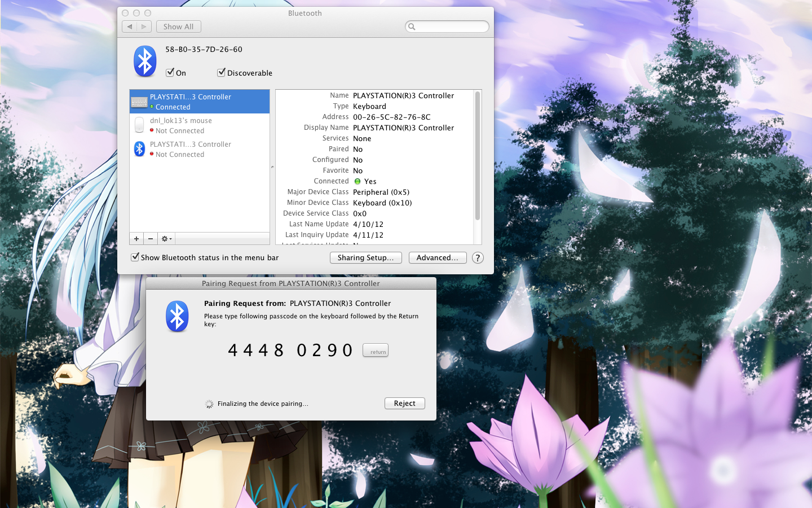Open the gear action menu below device list

pyautogui.click(x=166, y=239)
